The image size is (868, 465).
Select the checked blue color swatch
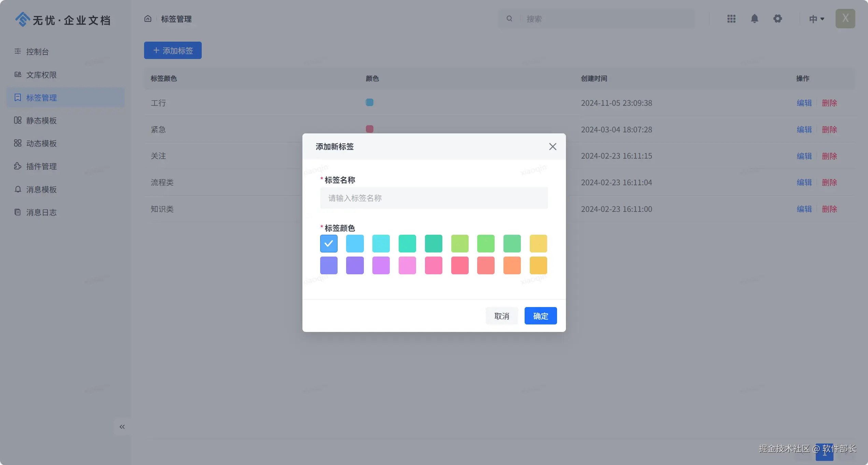click(x=329, y=244)
